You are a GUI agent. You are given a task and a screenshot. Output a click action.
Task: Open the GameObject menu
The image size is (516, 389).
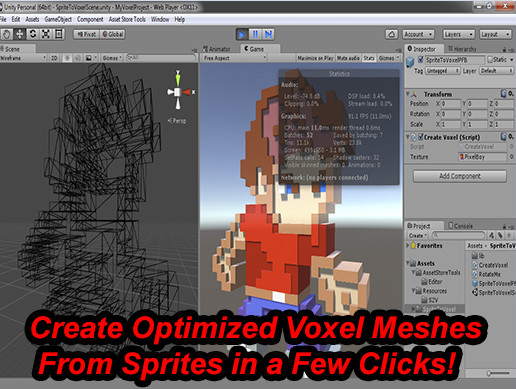58,19
